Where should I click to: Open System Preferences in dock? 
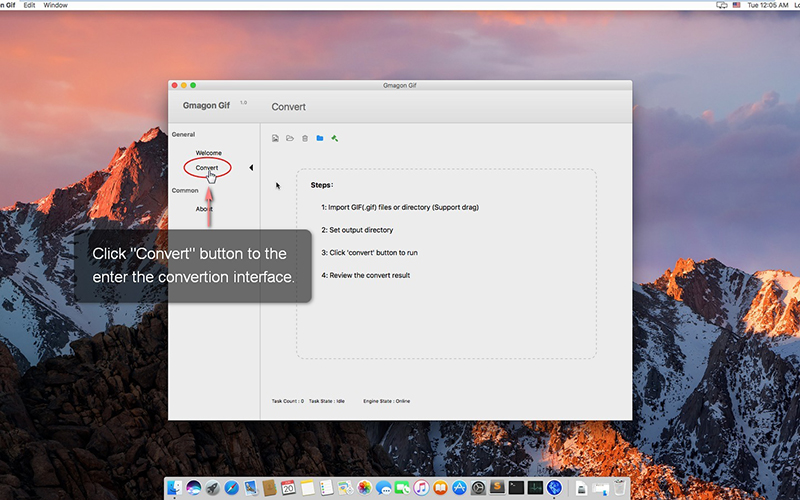478,488
